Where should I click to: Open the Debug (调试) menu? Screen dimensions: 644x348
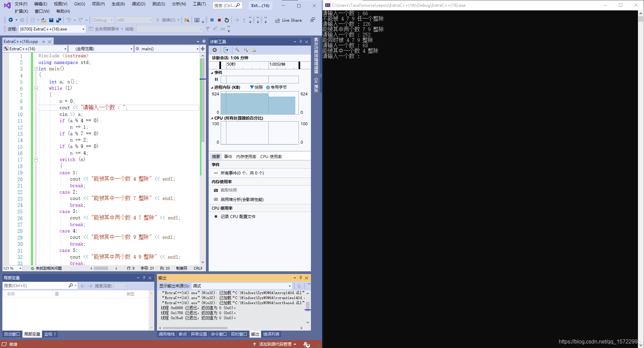[x=139, y=4]
